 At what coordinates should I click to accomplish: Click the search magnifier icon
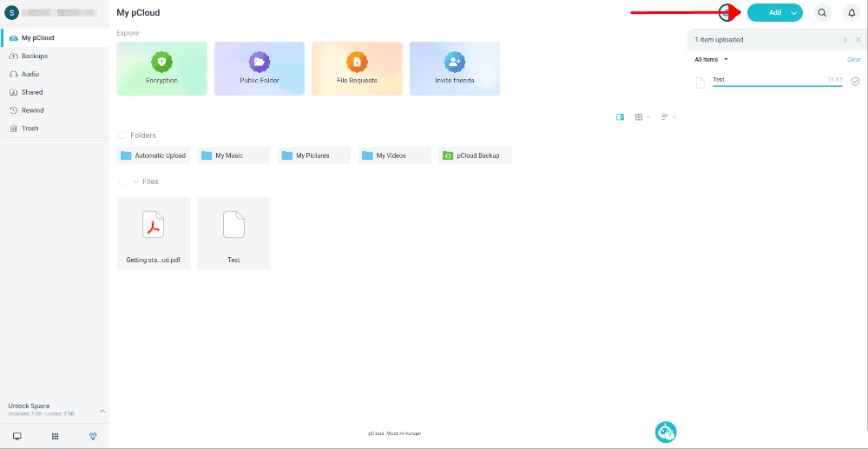(x=823, y=13)
